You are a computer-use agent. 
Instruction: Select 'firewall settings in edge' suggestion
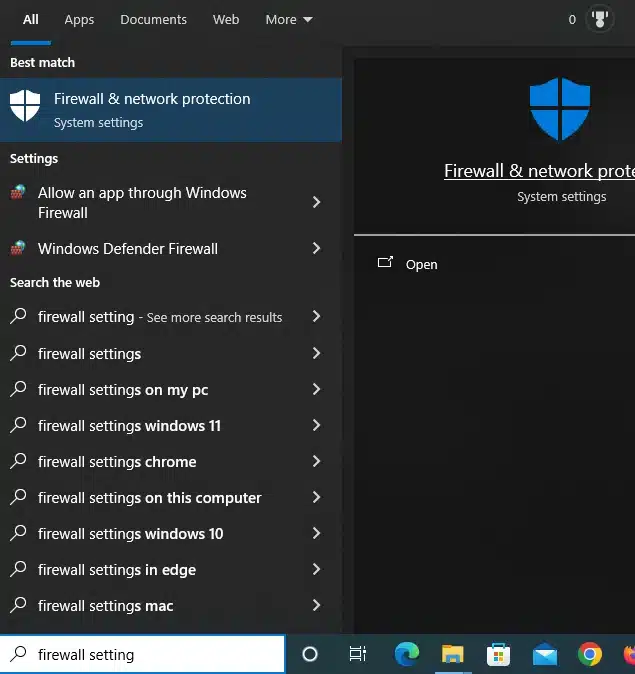point(171,570)
